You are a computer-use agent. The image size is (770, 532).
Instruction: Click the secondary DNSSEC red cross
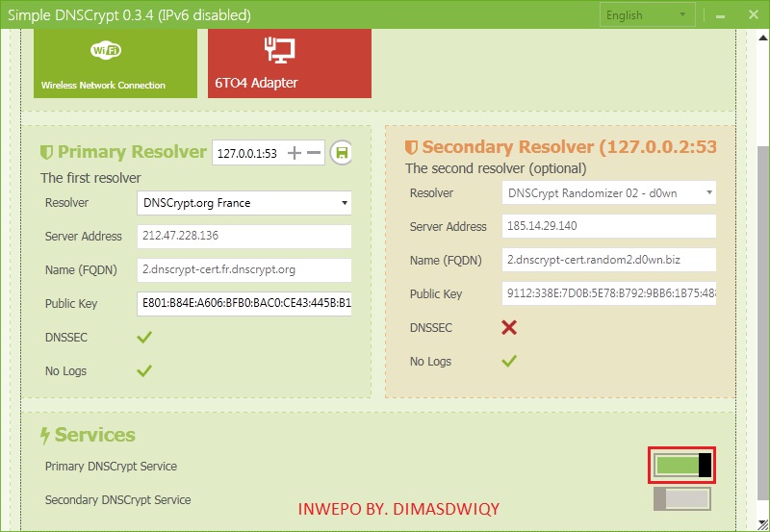[509, 327]
